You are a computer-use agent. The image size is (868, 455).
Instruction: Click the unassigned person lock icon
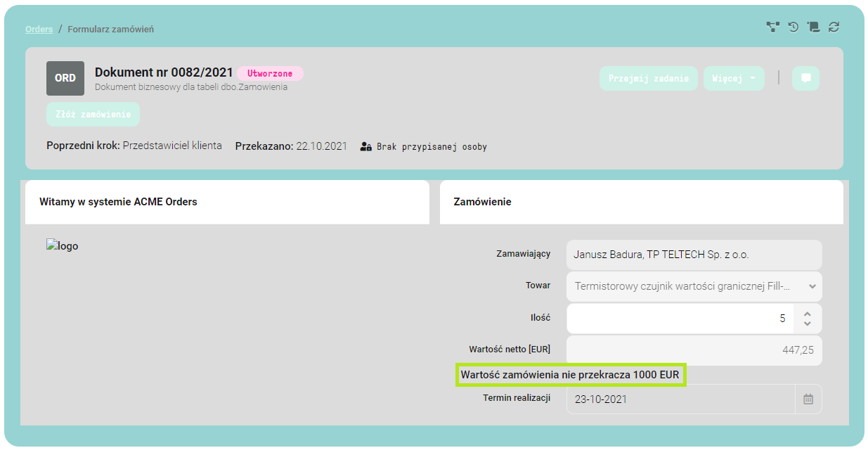coord(365,147)
